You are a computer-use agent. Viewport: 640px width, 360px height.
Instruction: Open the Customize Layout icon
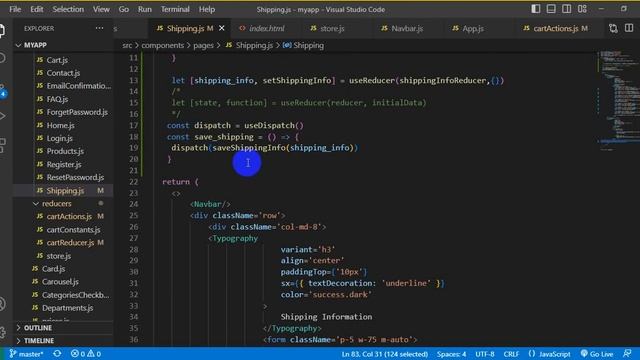pyautogui.click(x=582, y=9)
